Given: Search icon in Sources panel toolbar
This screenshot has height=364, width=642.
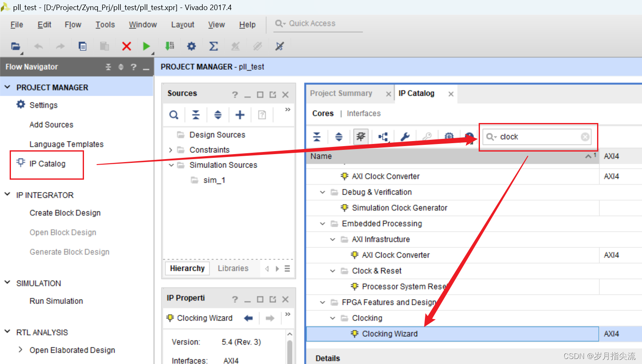Looking at the screenshot, I should pos(174,115).
